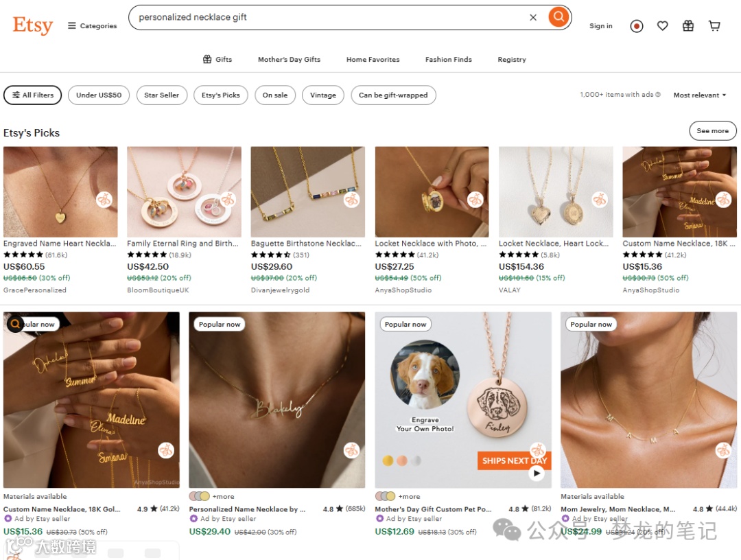Click the red record-dot circle icon
The image size is (741, 560).
point(637,26)
